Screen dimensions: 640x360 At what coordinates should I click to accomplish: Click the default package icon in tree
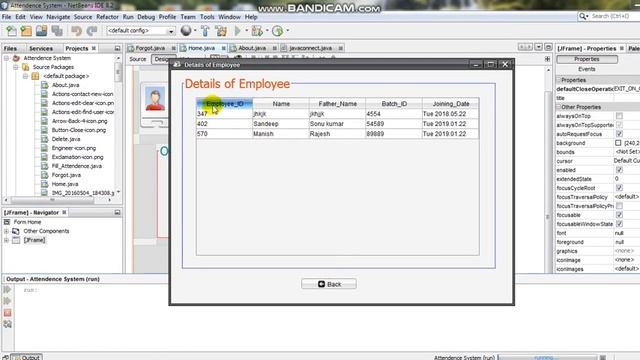[x=36, y=76]
